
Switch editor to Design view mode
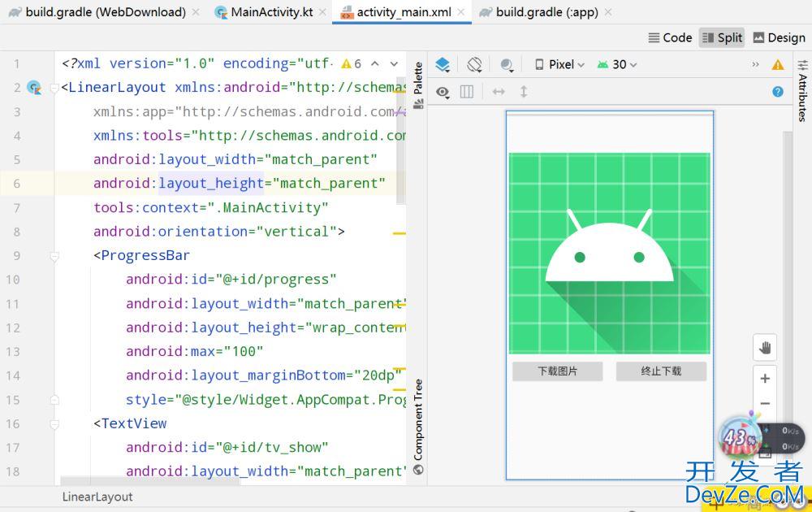pyautogui.click(x=779, y=38)
